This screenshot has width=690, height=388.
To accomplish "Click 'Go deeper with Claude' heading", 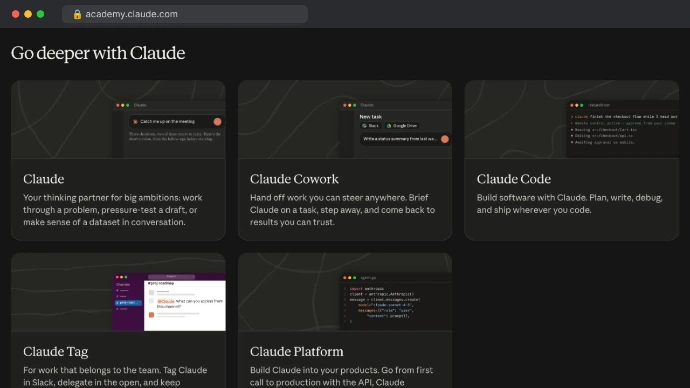I will pyautogui.click(x=98, y=53).
